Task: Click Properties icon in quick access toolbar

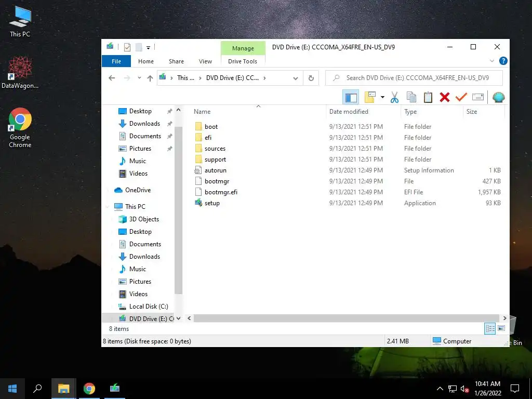Action: (x=127, y=47)
